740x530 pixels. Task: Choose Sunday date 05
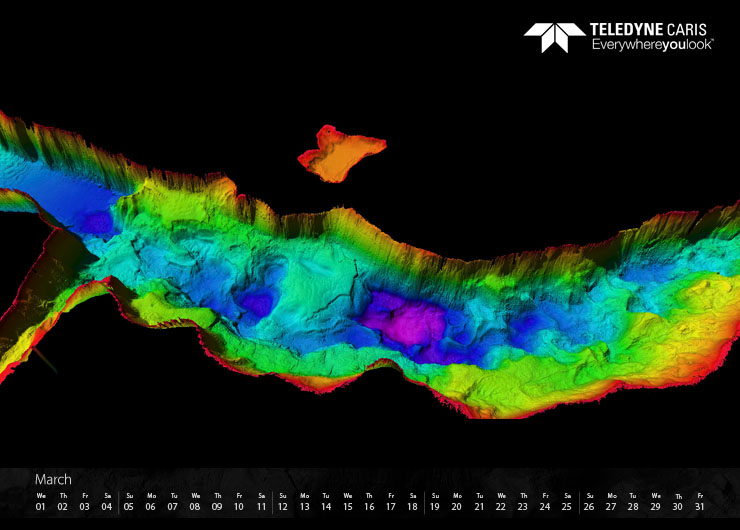[128, 506]
